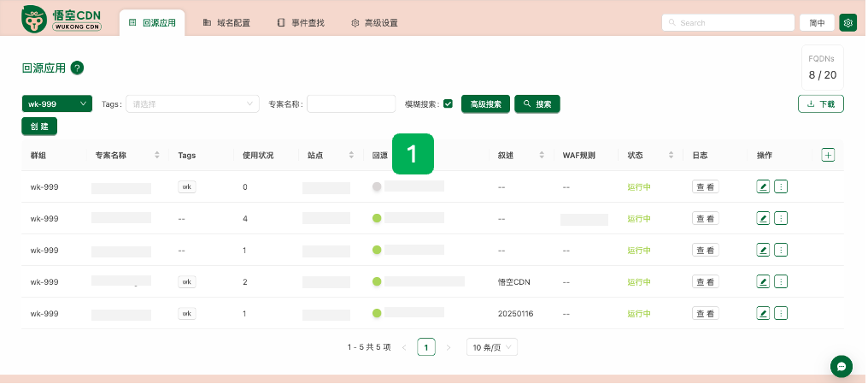Open the 10 条/页 page size dropdown
The image size is (868, 384).
coord(491,347)
